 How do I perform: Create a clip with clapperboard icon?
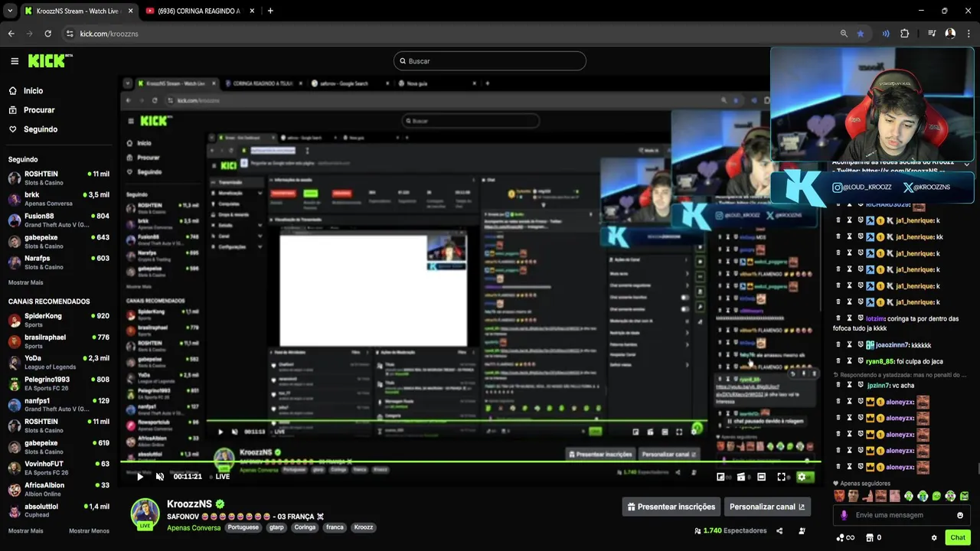pos(741,477)
